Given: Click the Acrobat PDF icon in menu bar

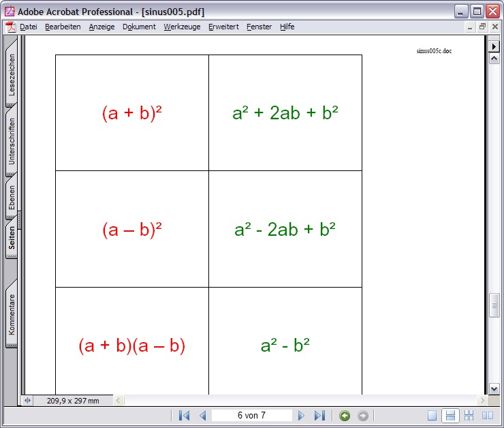Looking at the screenshot, I should 11,27.
